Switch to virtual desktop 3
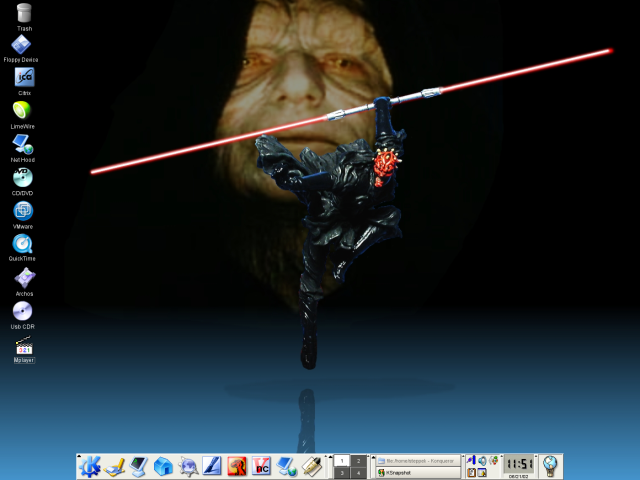Screen dimensions: 640x480 click(342, 473)
